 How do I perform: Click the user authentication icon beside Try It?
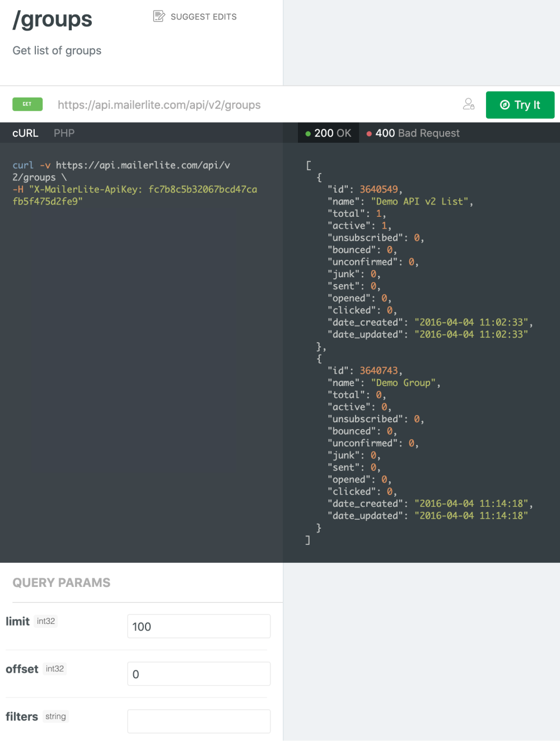tap(469, 104)
